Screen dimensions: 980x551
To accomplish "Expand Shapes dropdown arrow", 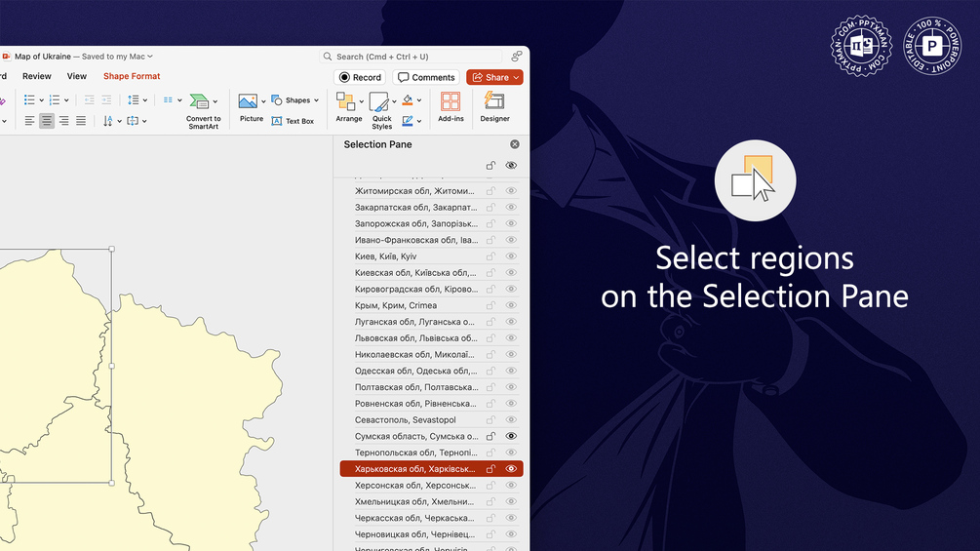I will (x=316, y=100).
